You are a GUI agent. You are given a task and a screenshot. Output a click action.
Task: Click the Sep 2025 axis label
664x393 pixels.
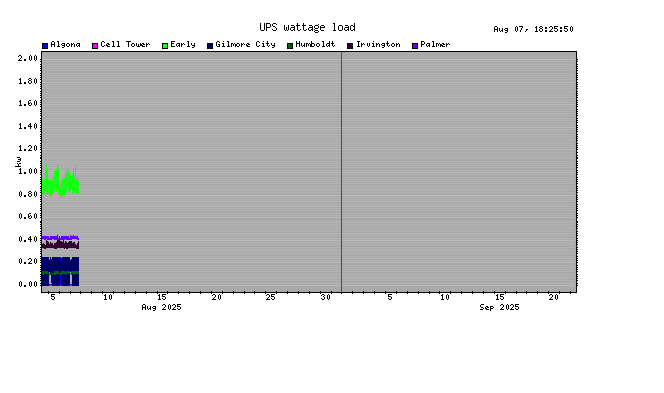click(499, 307)
